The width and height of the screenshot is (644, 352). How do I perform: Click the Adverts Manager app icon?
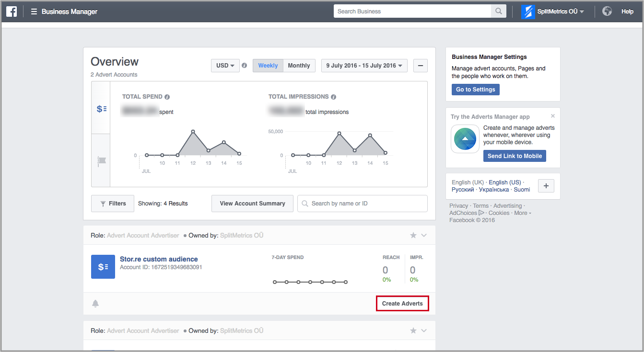tap(465, 139)
